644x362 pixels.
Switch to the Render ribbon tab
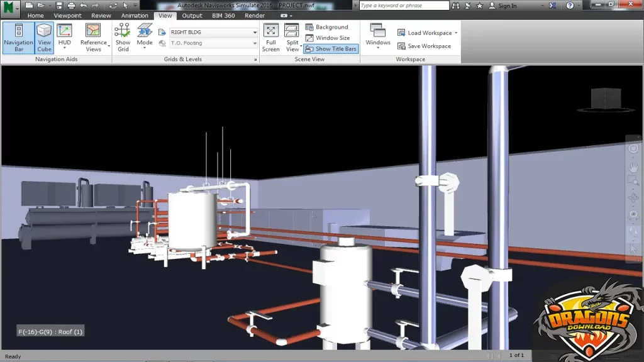coord(255,15)
